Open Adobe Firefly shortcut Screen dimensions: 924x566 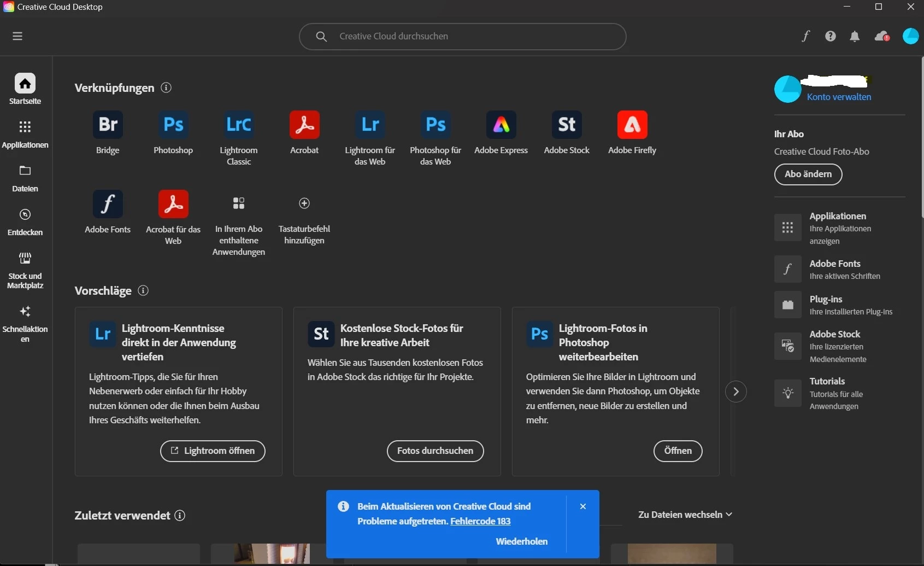click(x=632, y=125)
